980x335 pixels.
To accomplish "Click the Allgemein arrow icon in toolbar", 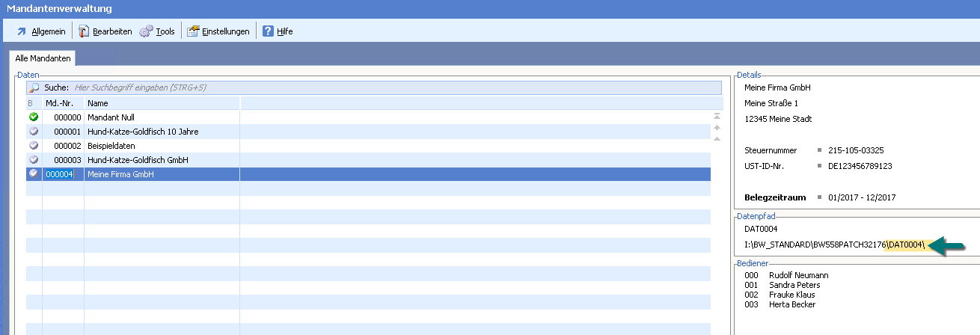I will coord(21,31).
